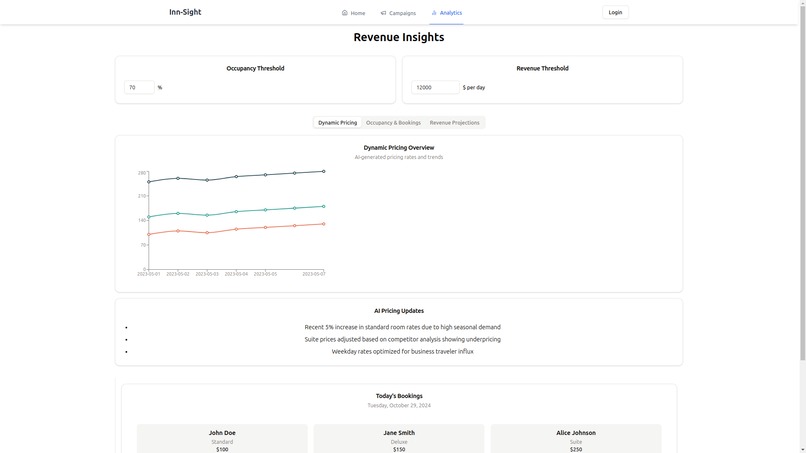Click the Occupancy Threshold label
This screenshot has height=453, width=806.
click(255, 68)
